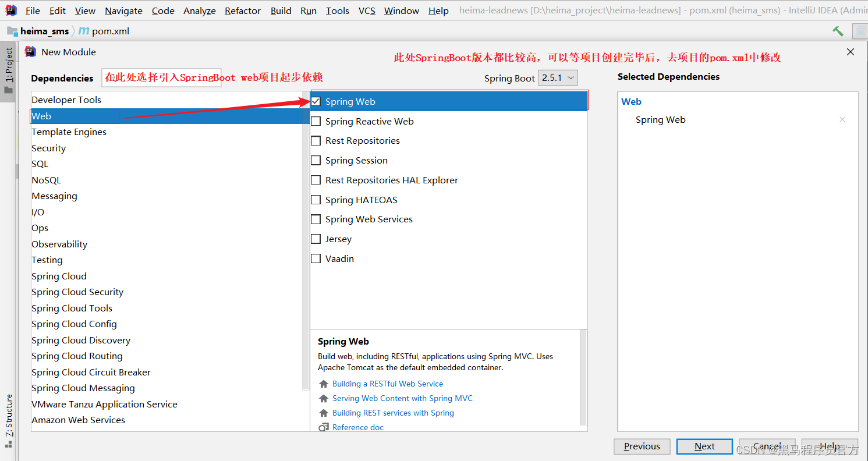Open the Reference doc link
Image resolution: width=868 pixels, height=461 pixels.
(x=358, y=428)
